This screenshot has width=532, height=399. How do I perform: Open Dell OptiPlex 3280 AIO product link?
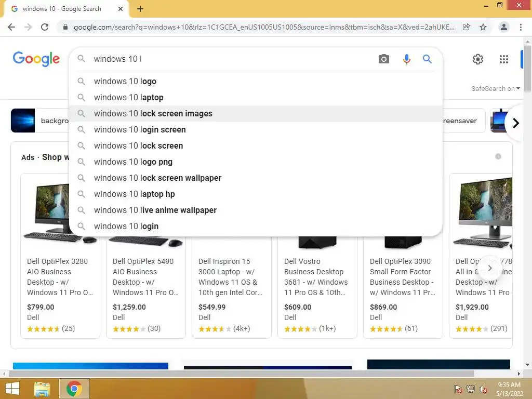tap(60, 277)
